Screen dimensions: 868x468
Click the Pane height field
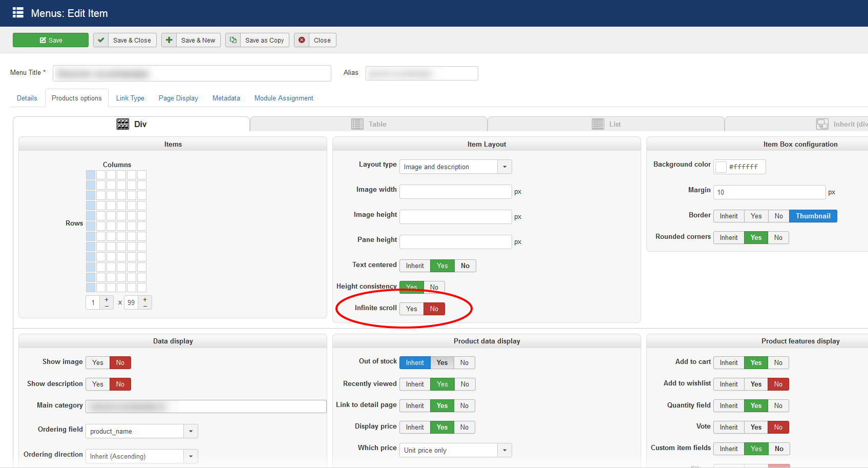456,242
